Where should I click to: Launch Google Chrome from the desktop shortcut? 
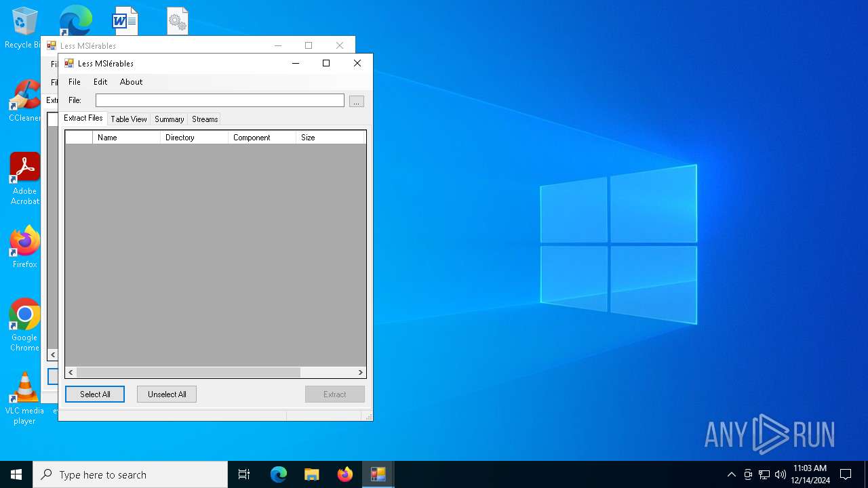24,325
